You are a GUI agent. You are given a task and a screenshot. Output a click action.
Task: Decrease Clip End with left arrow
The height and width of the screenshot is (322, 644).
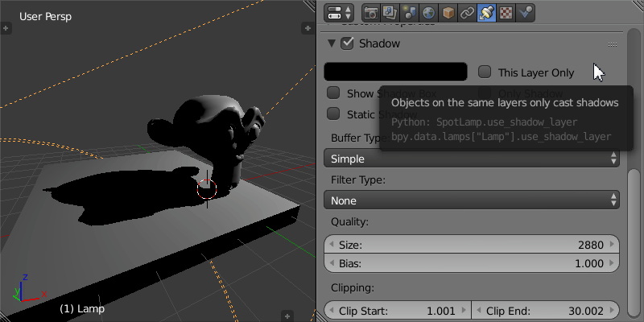479,311
